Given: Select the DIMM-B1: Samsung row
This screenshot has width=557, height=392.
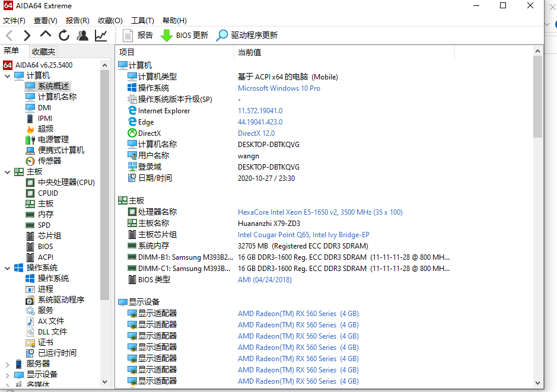Looking at the screenshot, I should [288, 257].
